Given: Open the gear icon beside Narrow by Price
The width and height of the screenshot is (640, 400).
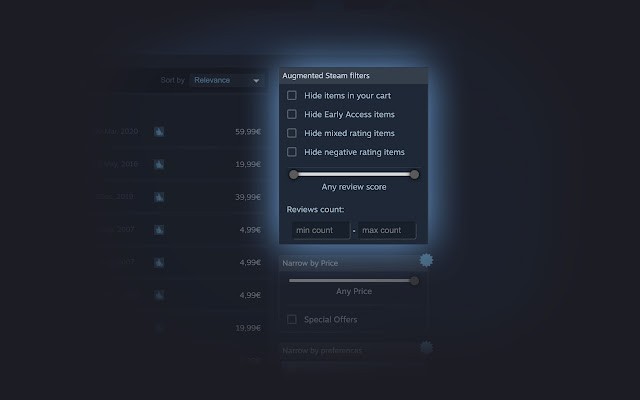Looking at the screenshot, I should tap(426, 260).
